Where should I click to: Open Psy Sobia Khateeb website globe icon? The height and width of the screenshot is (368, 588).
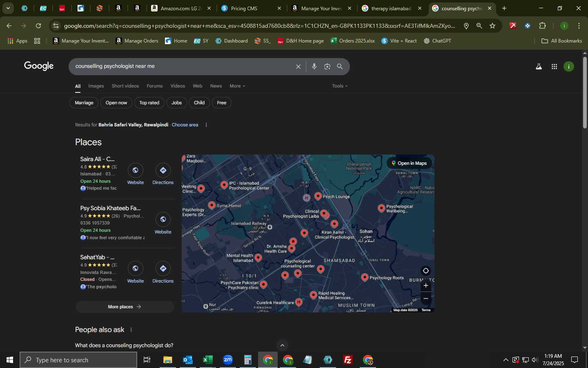[x=163, y=220]
